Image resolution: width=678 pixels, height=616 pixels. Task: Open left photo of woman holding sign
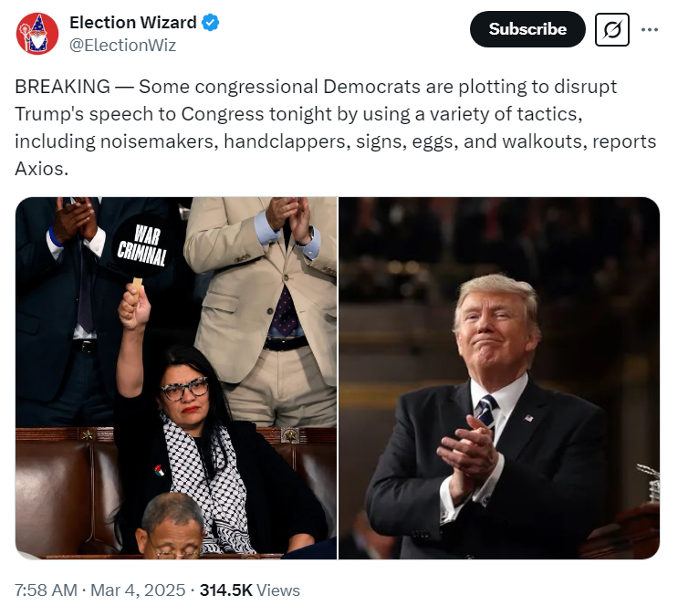pyautogui.click(x=176, y=378)
